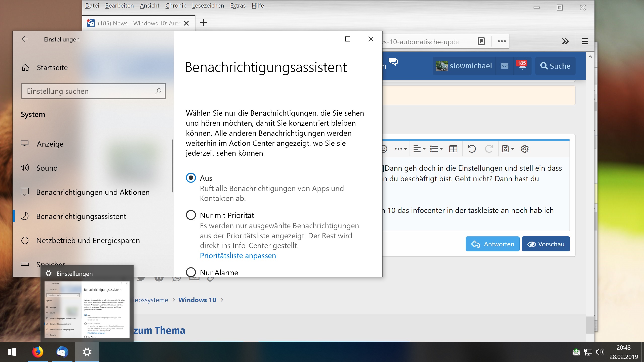644x362 pixels.
Task: Go back with Einstellungen back arrow
Action: pyautogui.click(x=25, y=39)
